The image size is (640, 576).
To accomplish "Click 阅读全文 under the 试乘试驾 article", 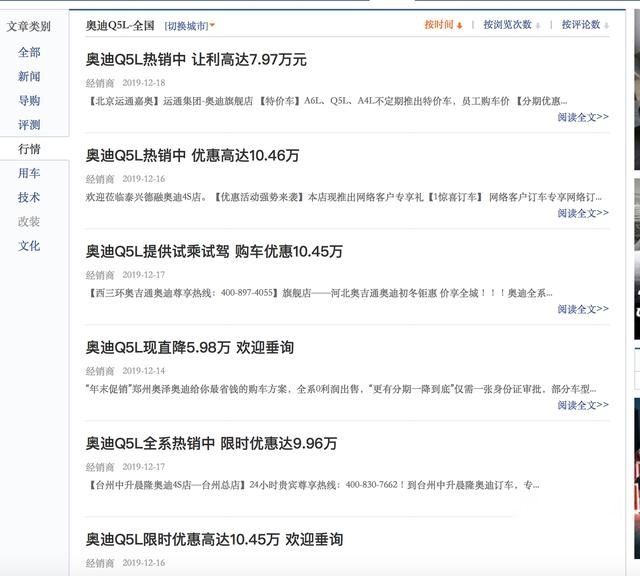I will tap(583, 309).
